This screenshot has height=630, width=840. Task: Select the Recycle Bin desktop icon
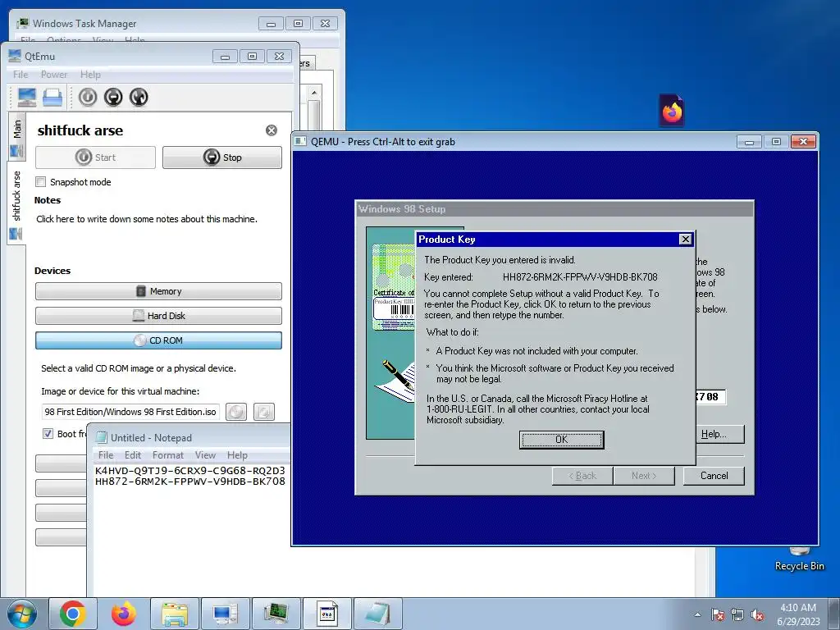[799, 559]
